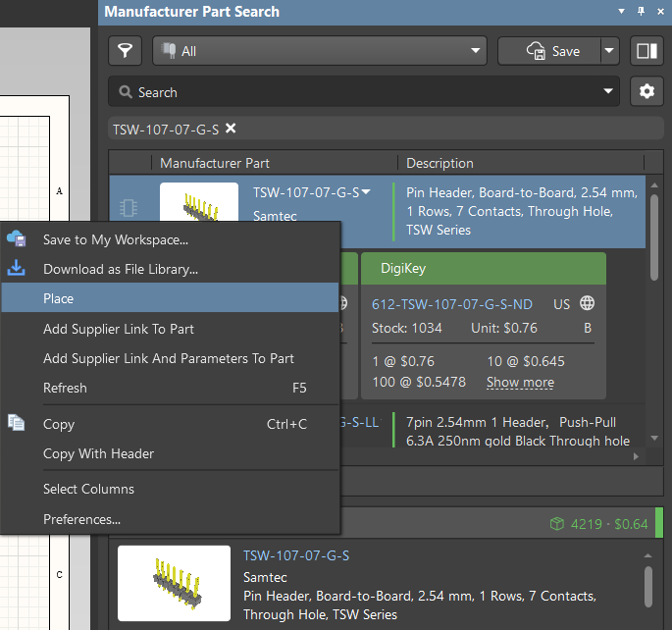The height and width of the screenshot is (630, 672).
Task: Open the All categories dropdown
Action: [x=320, y=51]
